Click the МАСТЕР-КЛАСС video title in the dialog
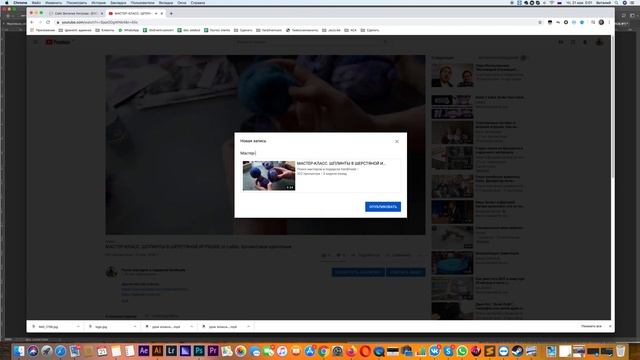The height and width of the screenshot is (360, 640). [341, 163]
